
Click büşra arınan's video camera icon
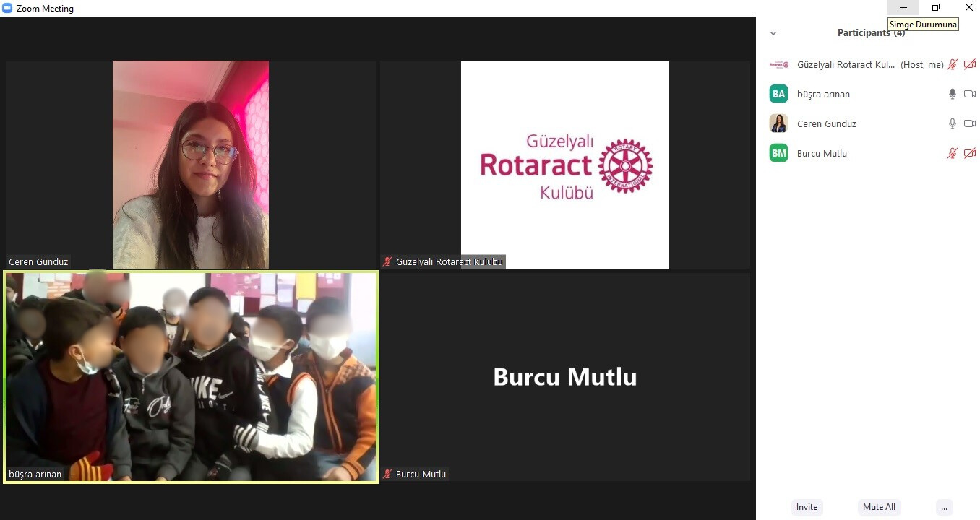pos(970,94)
